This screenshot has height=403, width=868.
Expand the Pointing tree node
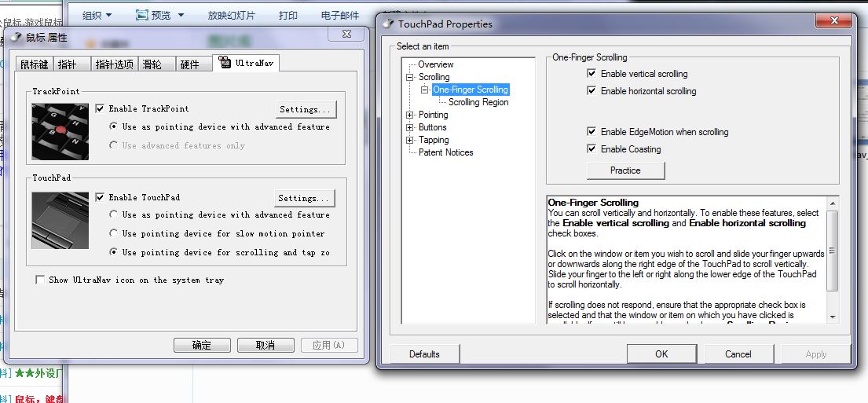(409, 115)
